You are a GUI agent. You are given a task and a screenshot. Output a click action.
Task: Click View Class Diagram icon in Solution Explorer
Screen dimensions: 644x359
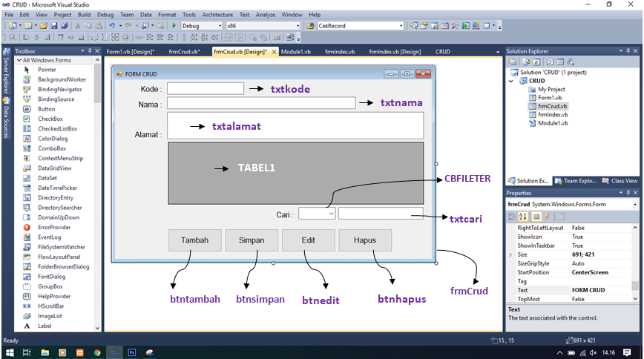(x=571, y=62)
